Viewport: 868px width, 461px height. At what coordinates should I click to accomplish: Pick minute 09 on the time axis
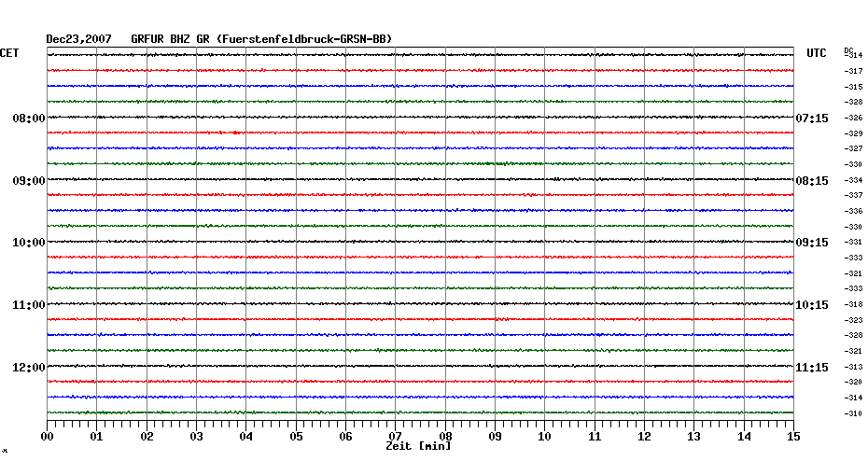[x=495, y=437]
